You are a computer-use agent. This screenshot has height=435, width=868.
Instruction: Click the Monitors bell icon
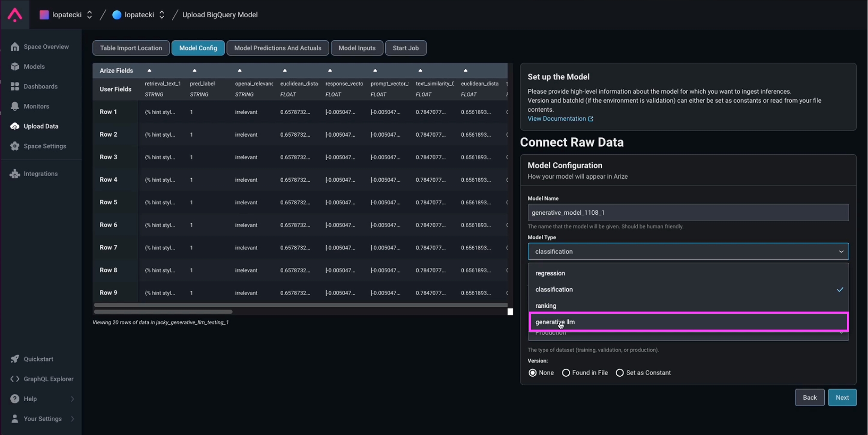tap(15, 106)
